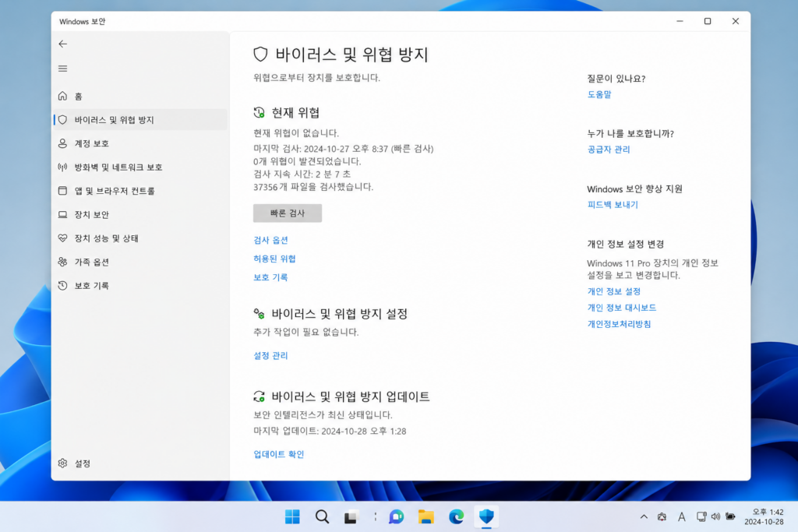Go back using the back arrow
Screen dimensions: 798x532
[x=62, y=44]
